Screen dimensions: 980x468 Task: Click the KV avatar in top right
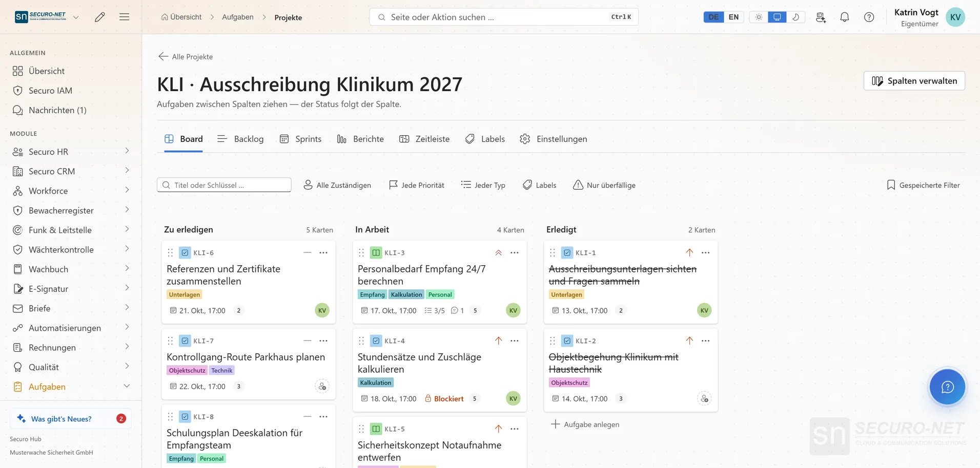coord(955,17)
